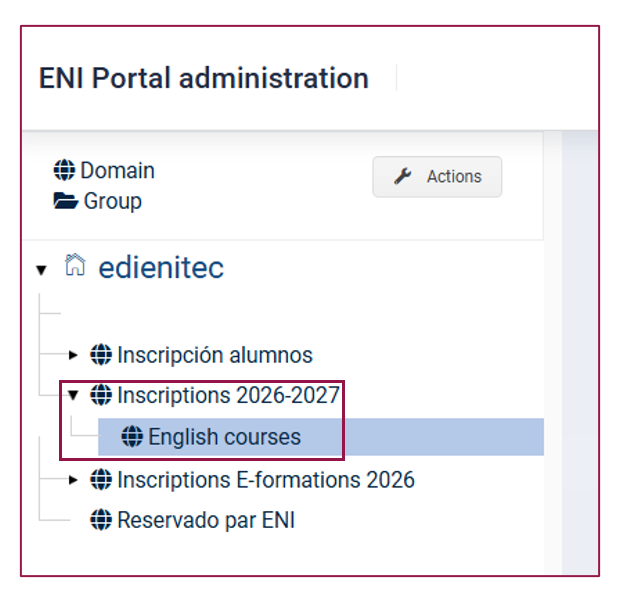Select the Inscriptions 2026-2027 domain label
The image size is (625, 597).
click(228, 395)
